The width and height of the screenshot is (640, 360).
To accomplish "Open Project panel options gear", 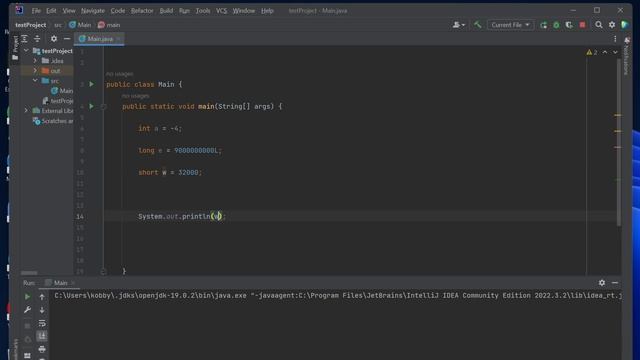I will (54, 39).
